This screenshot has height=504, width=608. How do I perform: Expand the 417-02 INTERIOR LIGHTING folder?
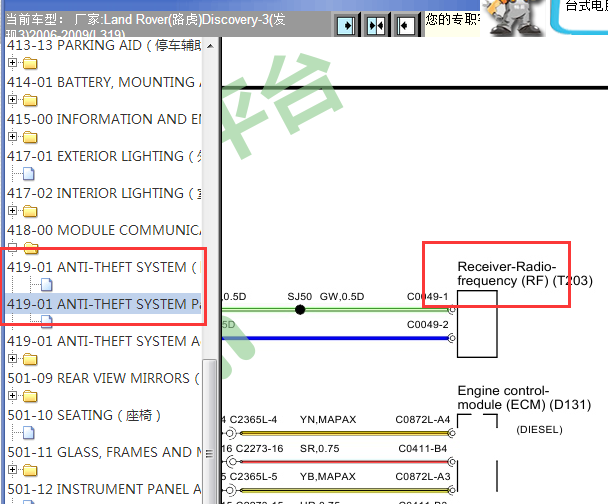pyautogui.click(x=12, y=211)
